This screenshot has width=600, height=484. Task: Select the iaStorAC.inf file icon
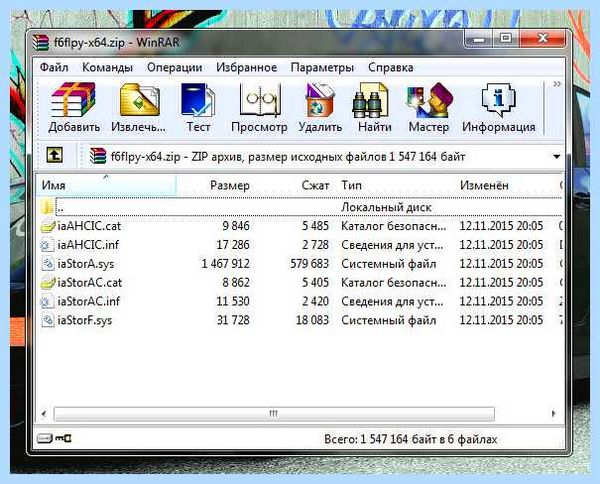point(47,301)
